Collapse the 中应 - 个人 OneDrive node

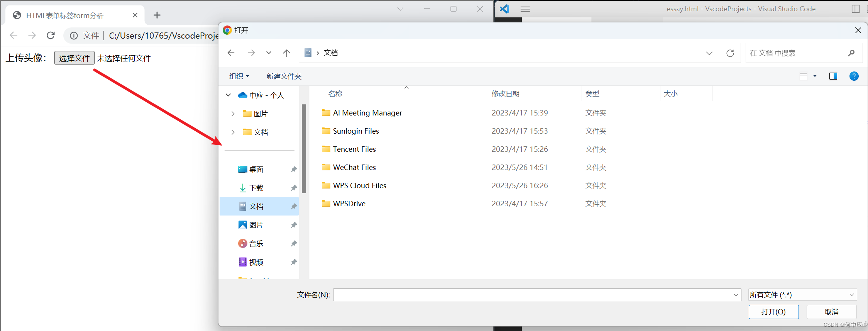point(228,95)
